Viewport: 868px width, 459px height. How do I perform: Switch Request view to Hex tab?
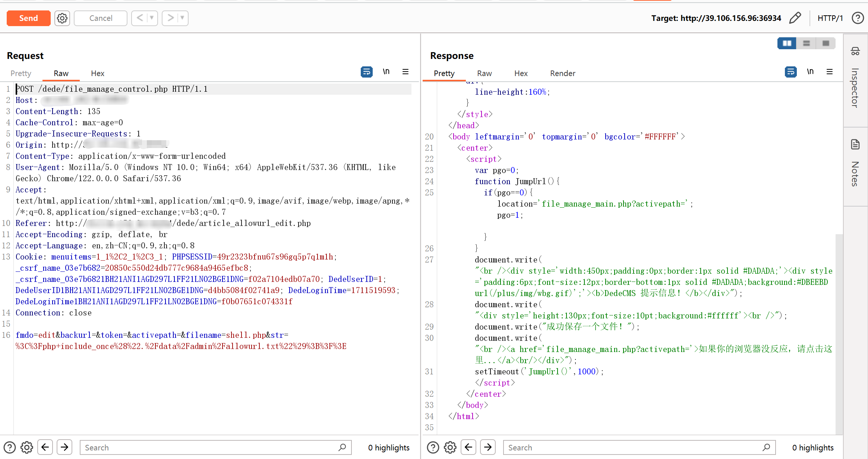click(x=98, y=73)
